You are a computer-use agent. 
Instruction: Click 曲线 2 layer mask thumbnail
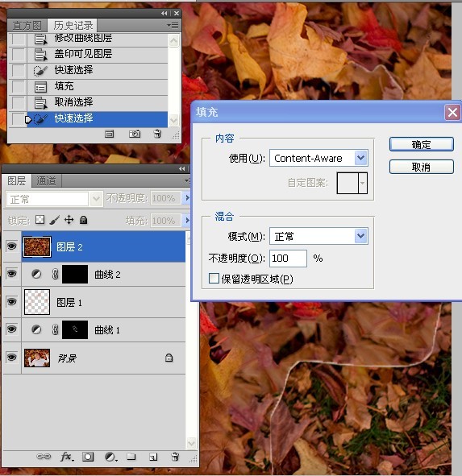pos(75,274)
